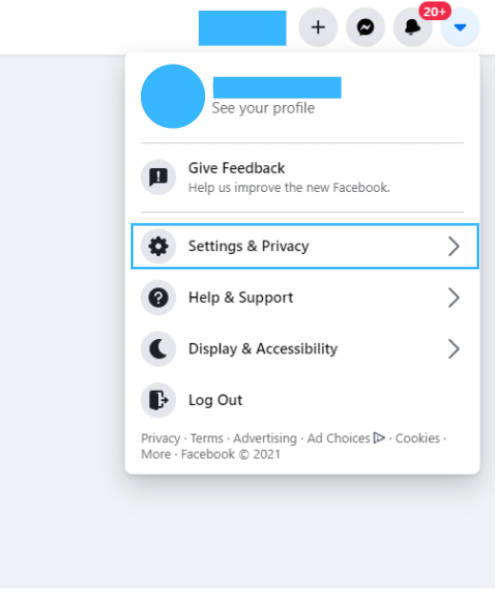The width and height of the screenshot is (497, 593).
Task: Click the Log Out door icon
Action: [x=159, y=401]
